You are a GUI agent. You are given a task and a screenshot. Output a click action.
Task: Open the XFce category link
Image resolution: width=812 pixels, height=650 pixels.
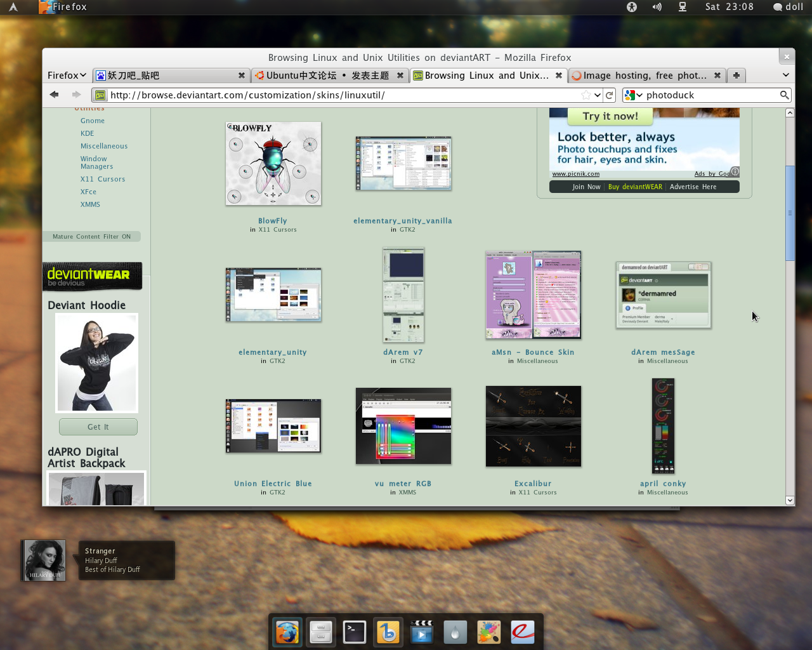click(x=89, y=192)
